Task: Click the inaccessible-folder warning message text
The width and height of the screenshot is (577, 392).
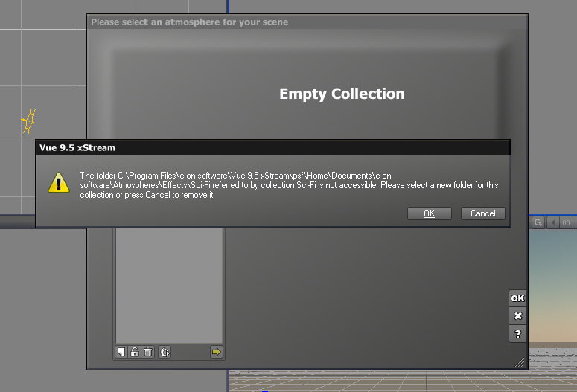Action: pos(289,185)
